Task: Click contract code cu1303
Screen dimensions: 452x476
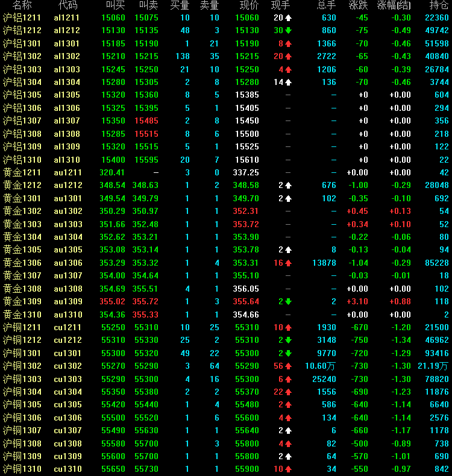Action: click(66, 379)
